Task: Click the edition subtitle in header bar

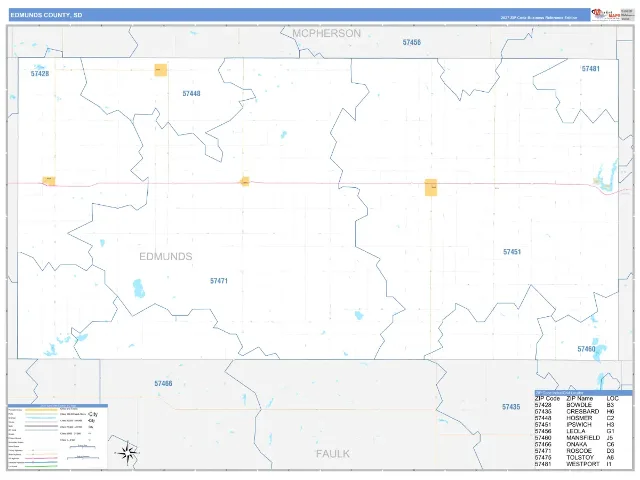Action: click(x=539, y=18)
